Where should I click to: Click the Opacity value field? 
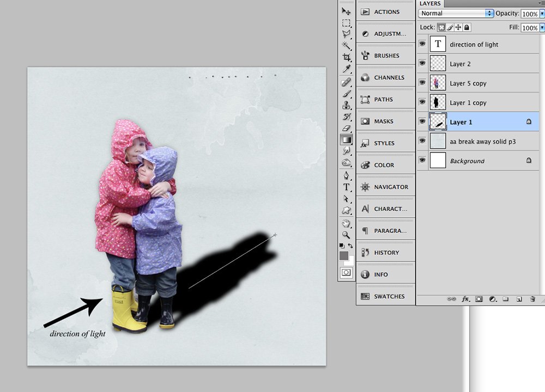(x=530, y=14)
